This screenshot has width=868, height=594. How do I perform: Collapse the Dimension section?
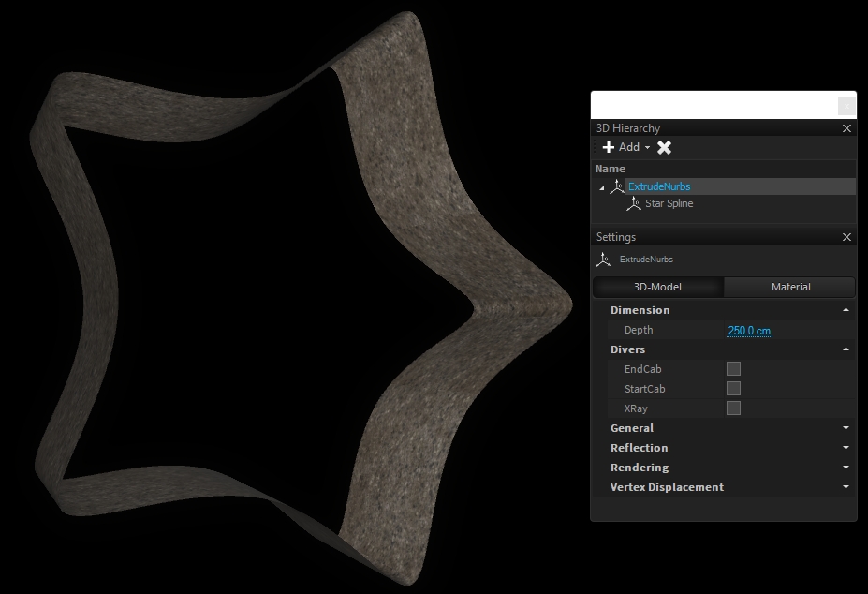point(846,310)
